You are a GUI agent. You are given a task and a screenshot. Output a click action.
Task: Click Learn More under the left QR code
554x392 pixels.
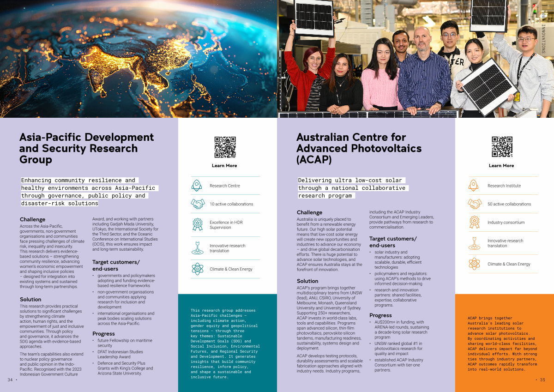click(x=224, y=166)
